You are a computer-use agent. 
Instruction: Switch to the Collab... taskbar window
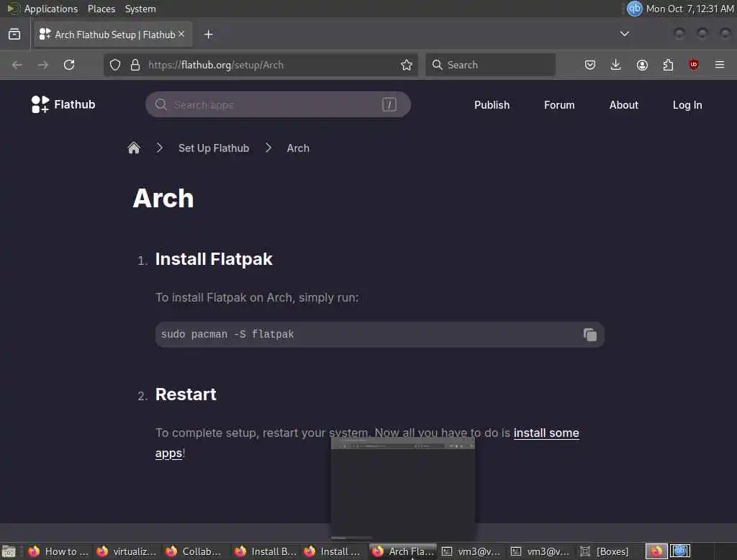pyautogui.click(x=196, y=551)
